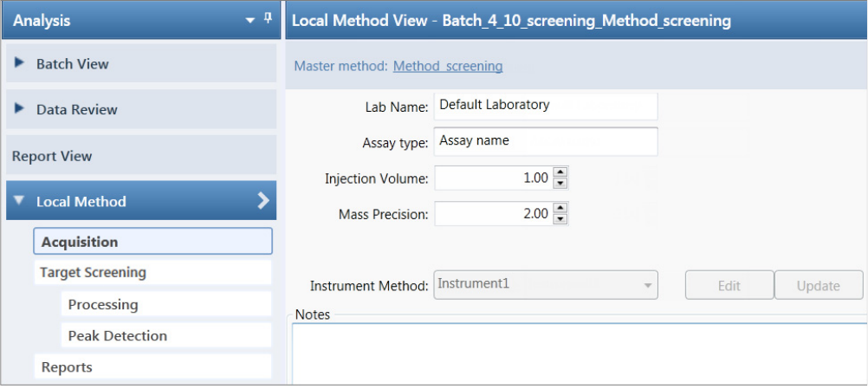
Task: Pin the Analysis panel
Action: point(268,18)
